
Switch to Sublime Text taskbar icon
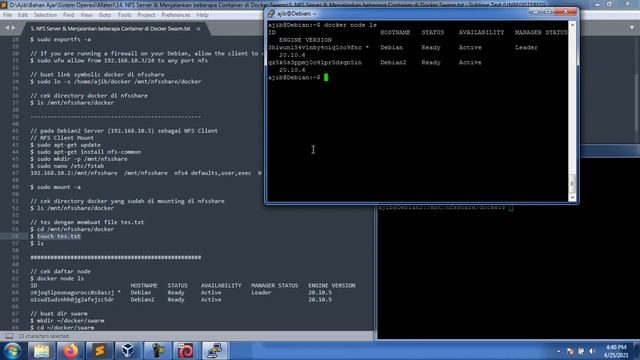point(99,351)
